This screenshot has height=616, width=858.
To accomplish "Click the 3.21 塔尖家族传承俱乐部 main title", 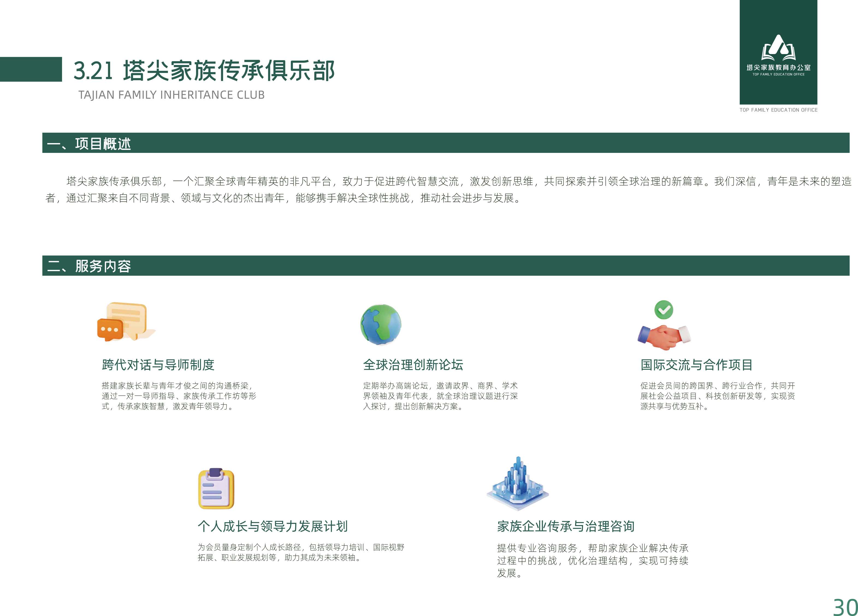I will [204, 71].
